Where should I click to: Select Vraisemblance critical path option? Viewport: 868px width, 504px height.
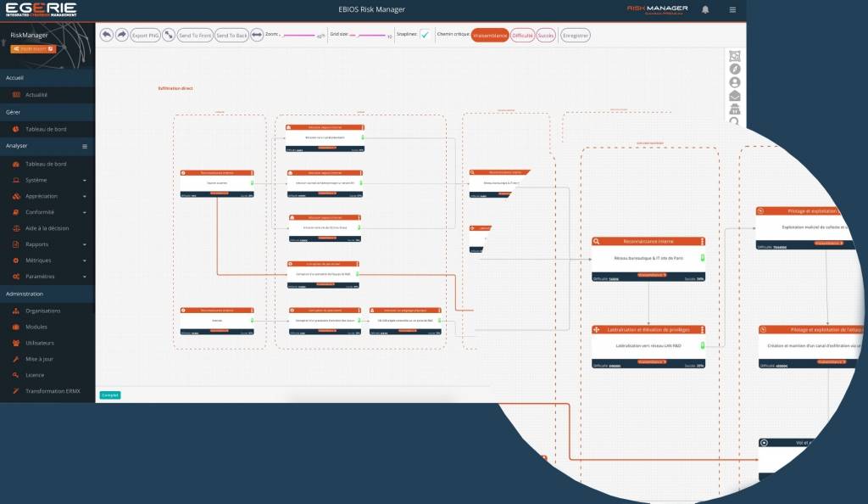pos(490,35)
